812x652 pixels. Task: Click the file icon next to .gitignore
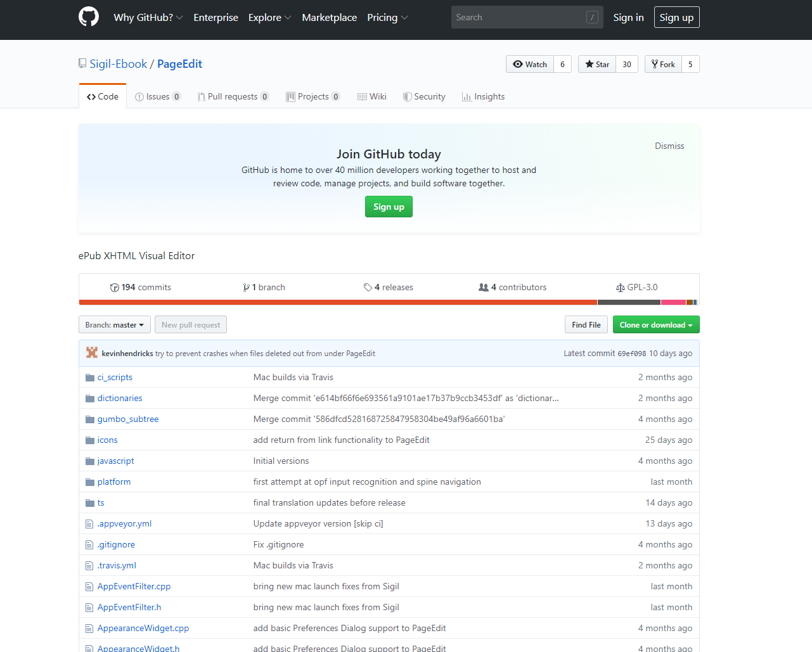89,545
